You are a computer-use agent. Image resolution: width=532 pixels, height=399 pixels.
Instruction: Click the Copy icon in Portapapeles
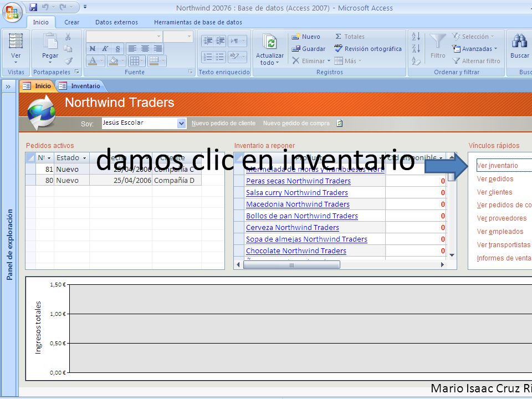click(x=68, y=49)
